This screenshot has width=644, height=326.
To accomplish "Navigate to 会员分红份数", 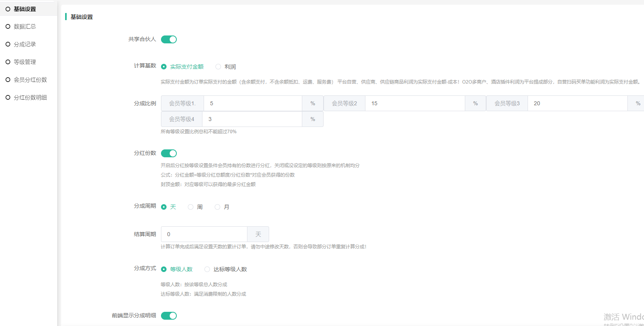I will pos(30,80).
